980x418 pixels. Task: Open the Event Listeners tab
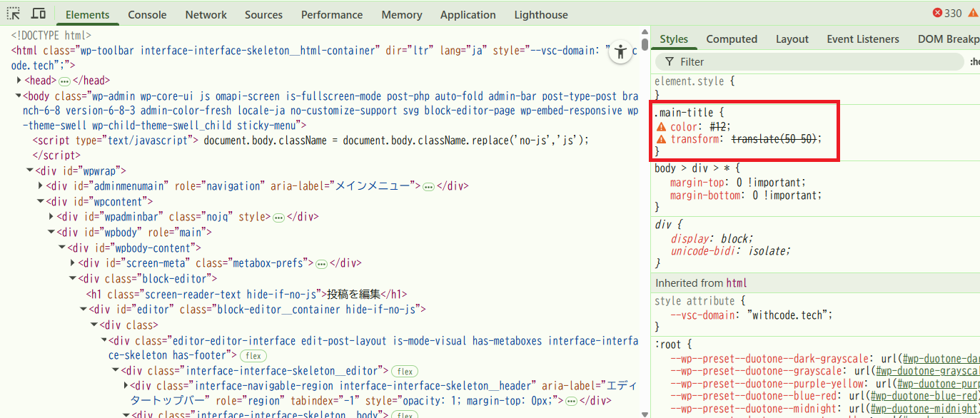[863, 39]
